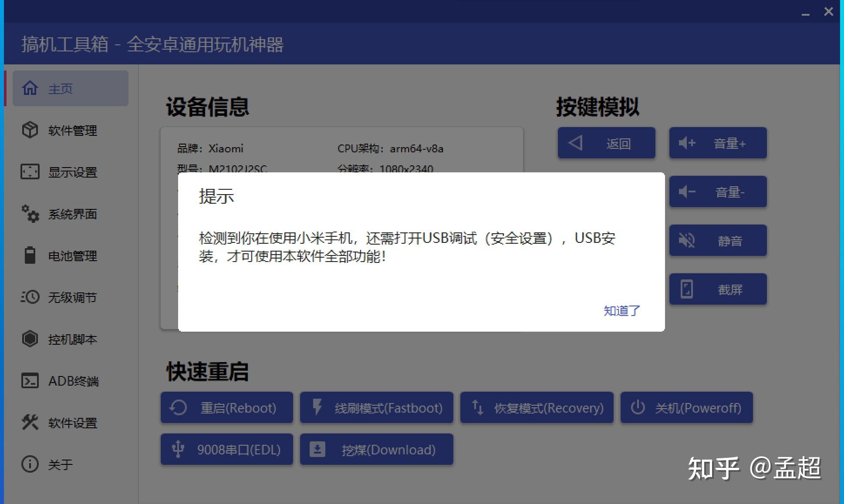The height and width of the screenshot is (504, 844).
Task: Click 关机(Poweroff) button text
Action: coord(698,408)
